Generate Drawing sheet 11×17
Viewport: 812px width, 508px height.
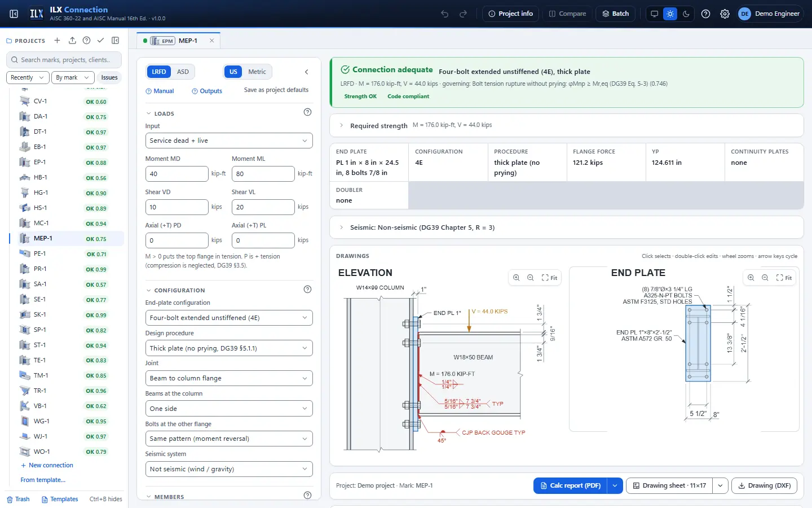pyautogui.click(x=669, y=485)
